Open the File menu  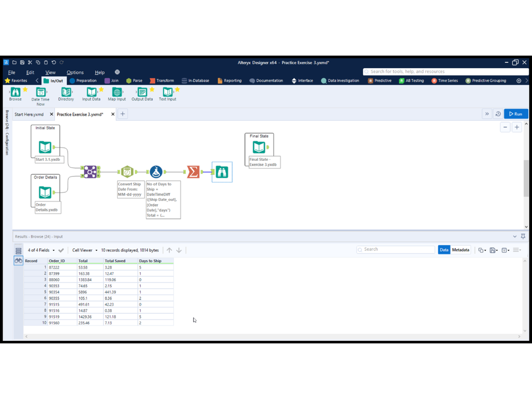[x=12, y=72]
